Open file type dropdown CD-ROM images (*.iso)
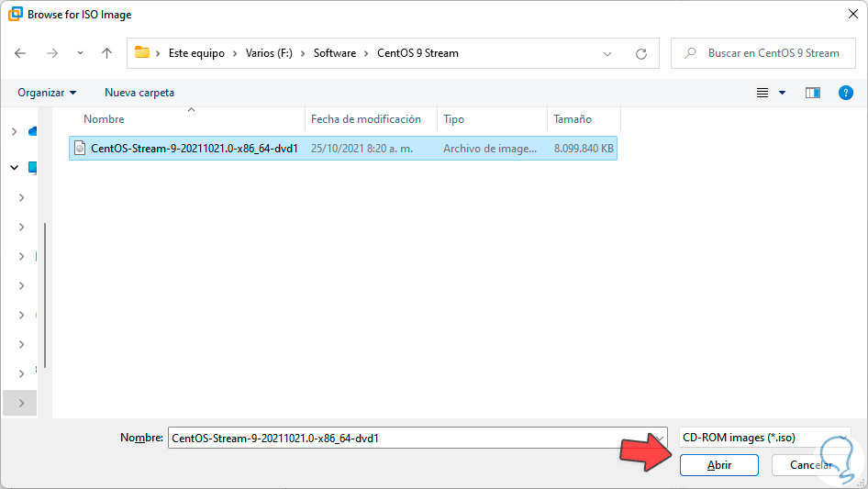 (764, 438)
